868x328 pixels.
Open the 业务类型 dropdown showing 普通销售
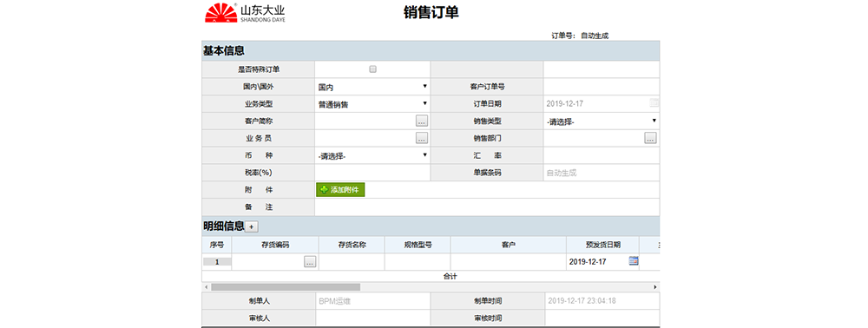pyautogui.click(x=372, y=104)
